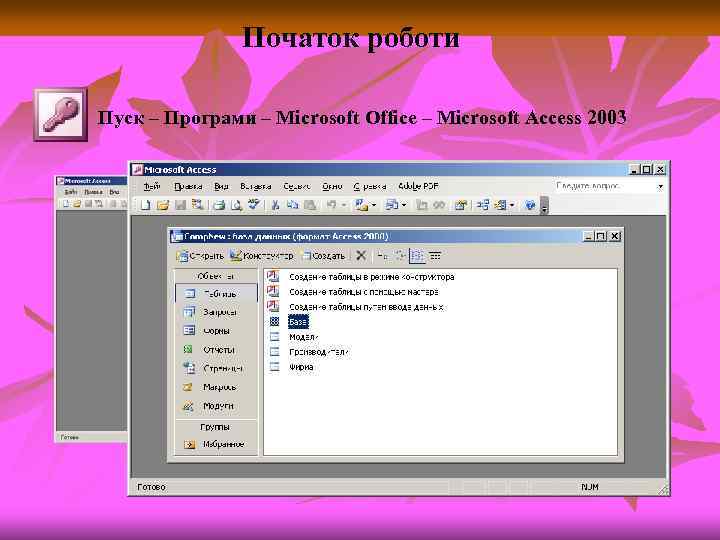Switch to Details view button
This screenshot has width=720, height=540.
[x=435, y=256]
